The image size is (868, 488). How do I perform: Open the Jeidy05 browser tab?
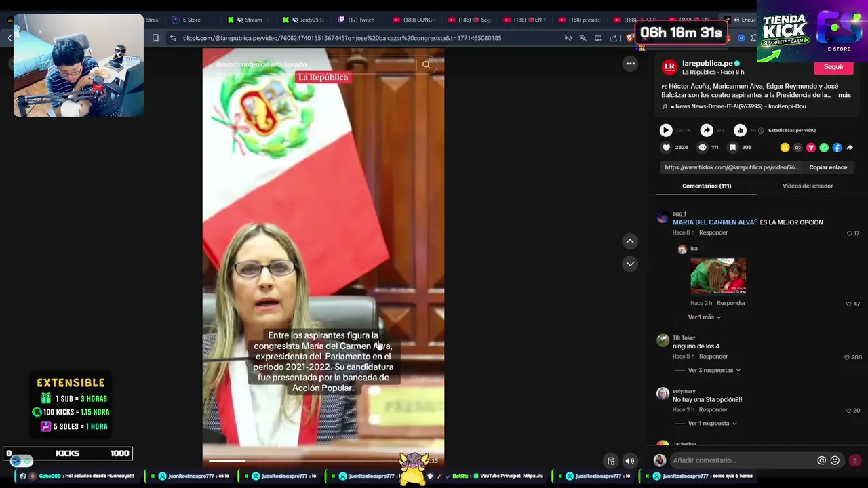(303, 20)
